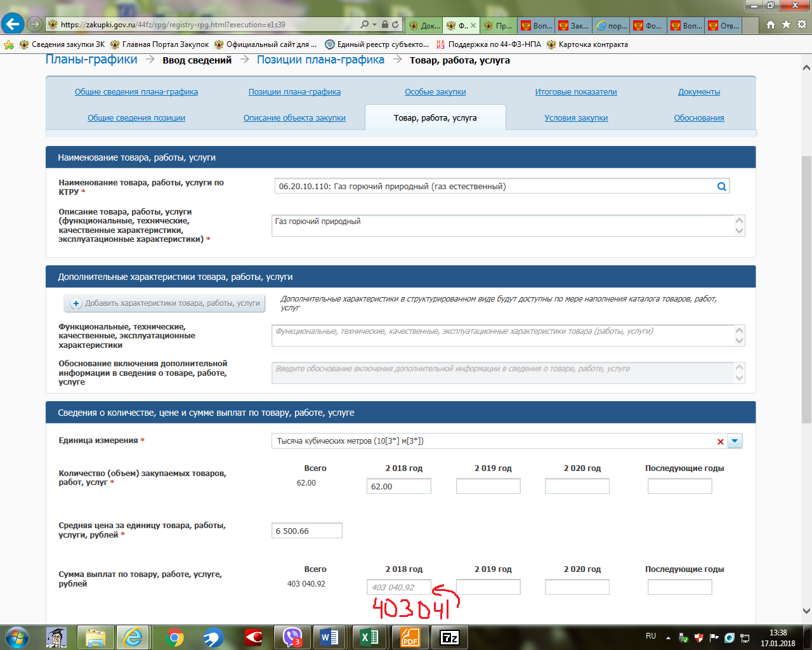812x650 pixels.
Task: Switch to the Условия закупки tab
Action: [x=576, y=118]
